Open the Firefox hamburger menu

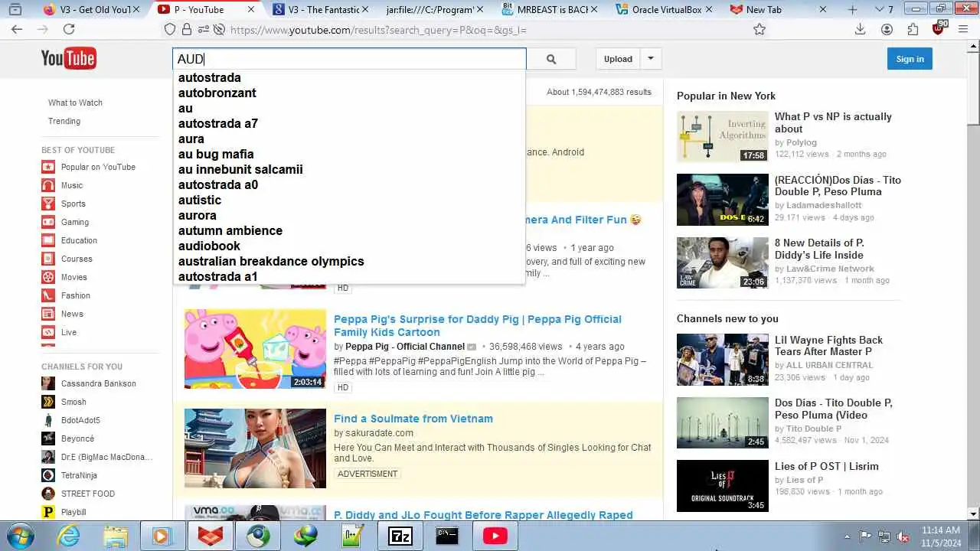(x=964, y=29)
